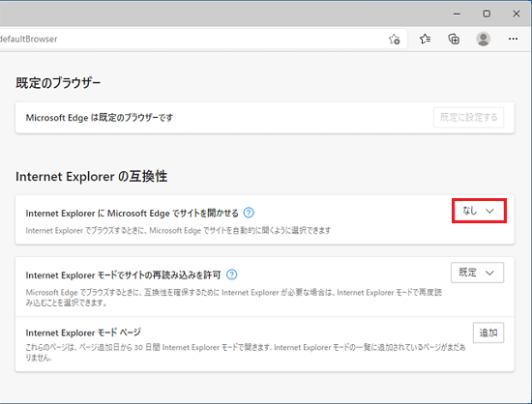Add this page to favorites star icon

click(x=395, y=40)
